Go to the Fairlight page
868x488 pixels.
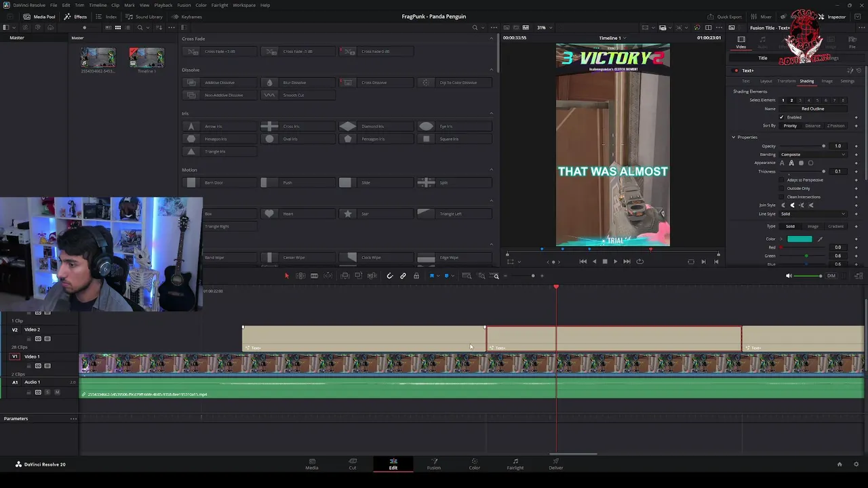point(515,464)
